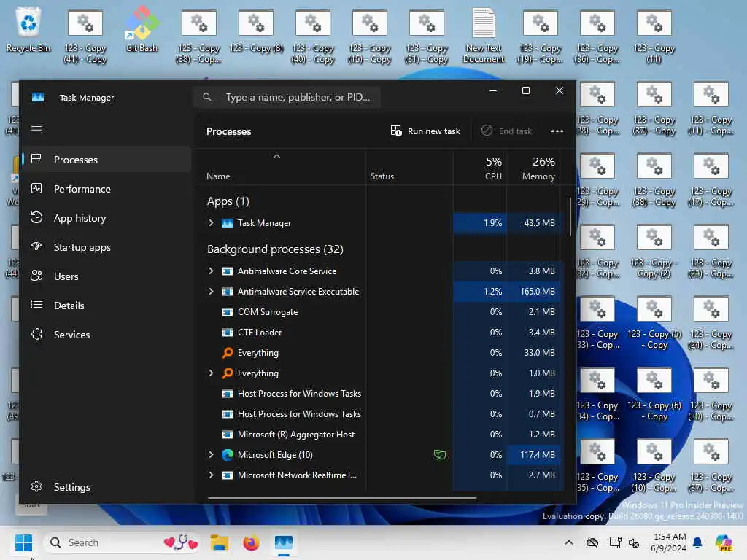
Task: Open the Windows Start button
Action: point(23,542)
